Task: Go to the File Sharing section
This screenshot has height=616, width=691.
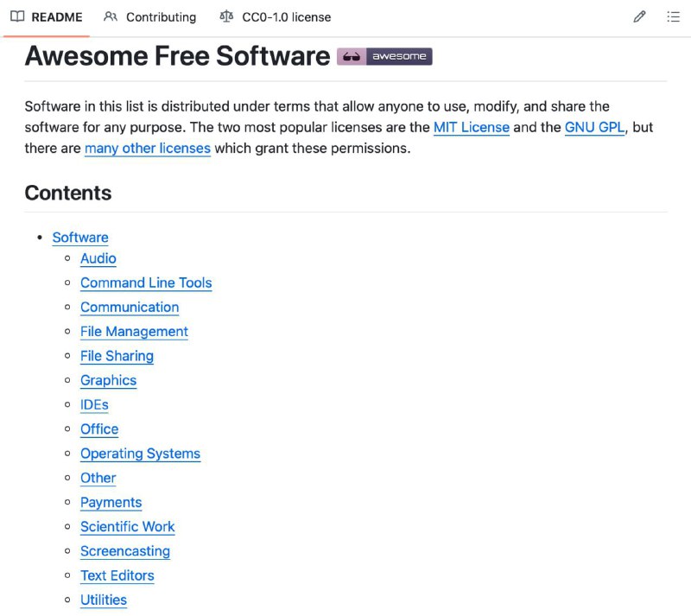Action: pos(117,356)
